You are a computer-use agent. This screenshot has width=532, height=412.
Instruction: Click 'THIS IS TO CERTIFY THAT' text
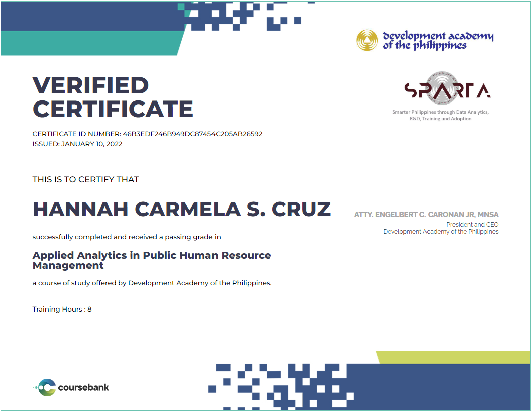pyautogui.click(x=85, y=179)
